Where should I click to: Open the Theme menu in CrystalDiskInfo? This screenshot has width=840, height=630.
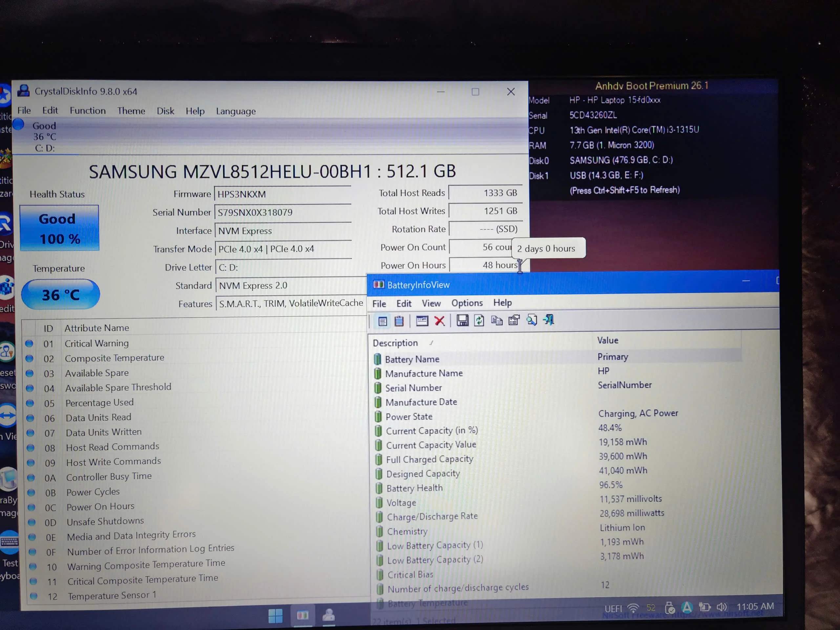pos(131,111)
